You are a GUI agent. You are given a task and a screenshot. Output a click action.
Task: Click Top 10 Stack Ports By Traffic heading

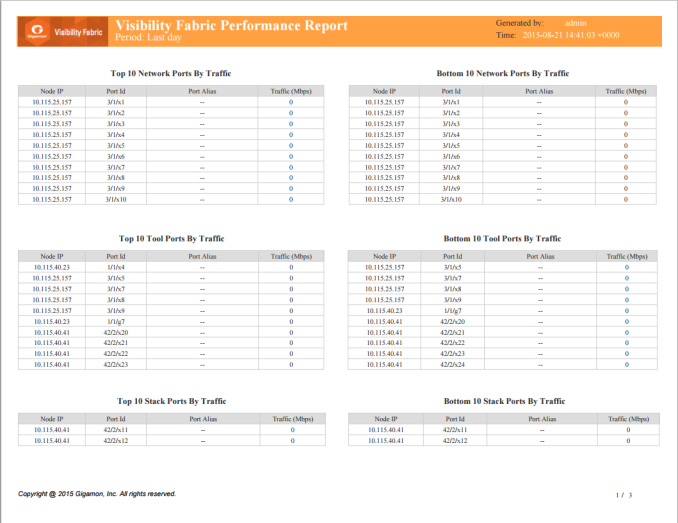tap(171, 401)
